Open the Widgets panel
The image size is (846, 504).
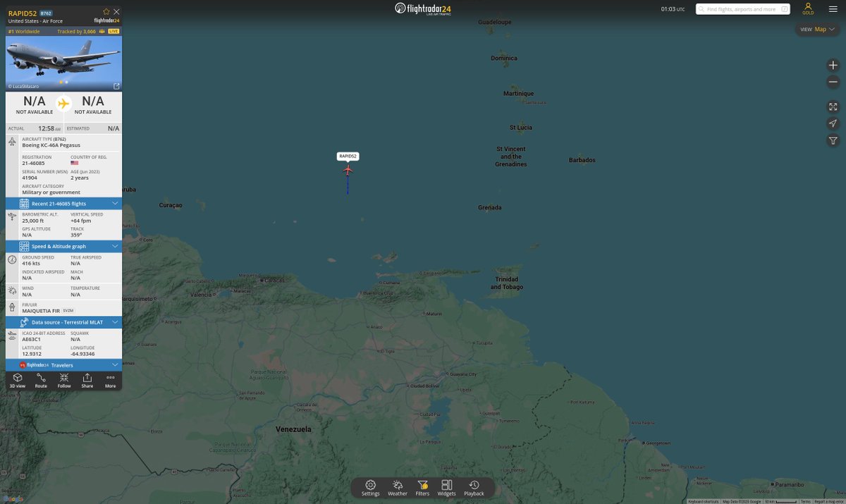click(x=446, y=488)
